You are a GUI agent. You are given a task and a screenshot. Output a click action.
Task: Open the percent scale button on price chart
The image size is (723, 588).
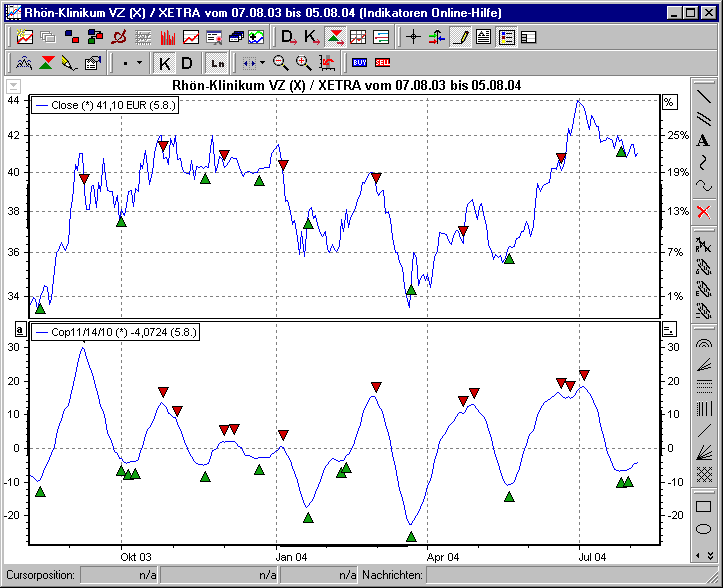(669, 102)
